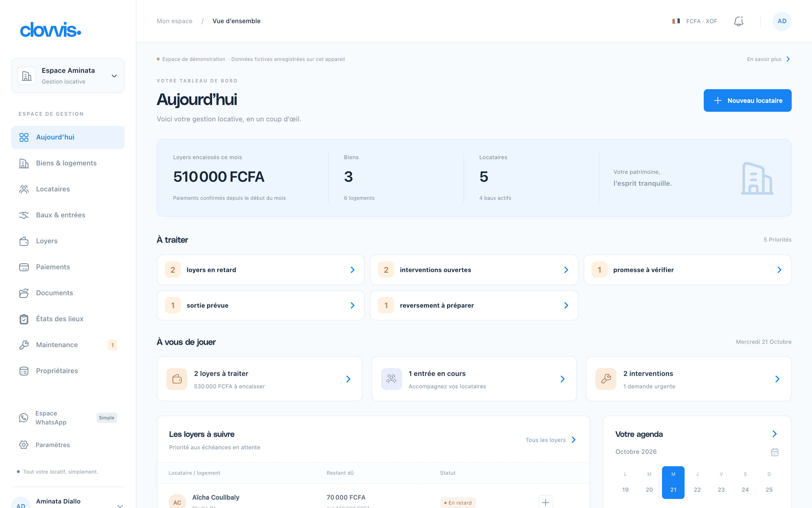Viewport: 812px width, 508px height.
Task: Click the Paramètres gear icon
Action: click(x=23, y=445)
